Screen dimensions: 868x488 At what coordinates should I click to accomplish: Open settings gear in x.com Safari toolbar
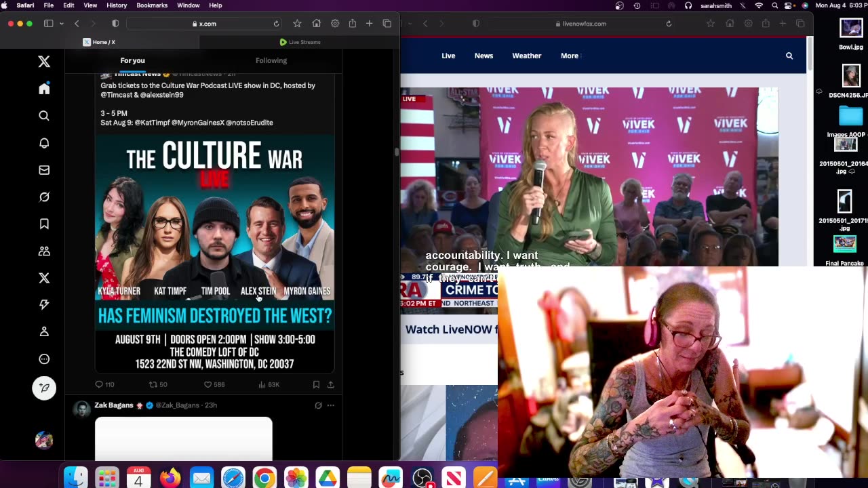335,24
